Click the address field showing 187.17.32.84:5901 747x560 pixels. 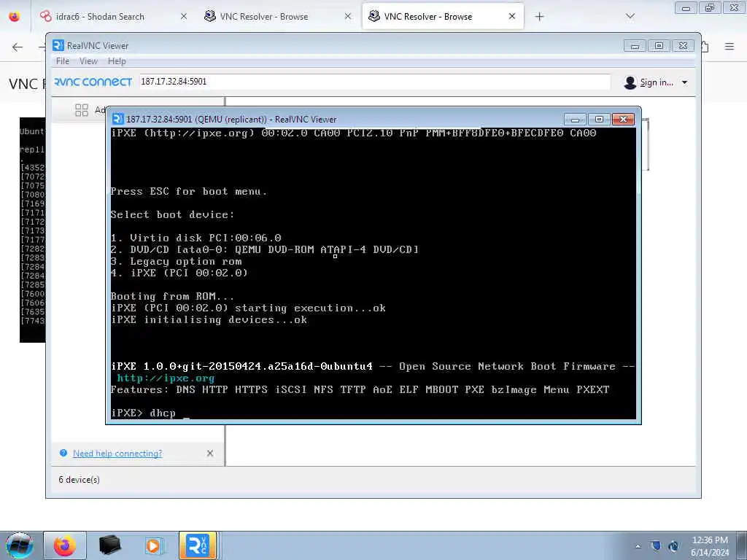tap(374, 82)
